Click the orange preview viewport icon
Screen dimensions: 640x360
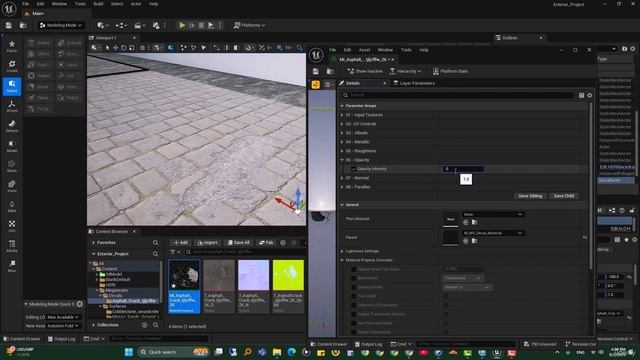[316, 84]
